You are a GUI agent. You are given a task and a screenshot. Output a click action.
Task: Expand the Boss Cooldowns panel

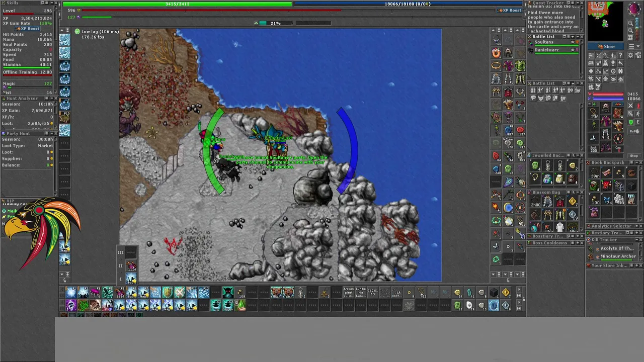pos(578,243)
